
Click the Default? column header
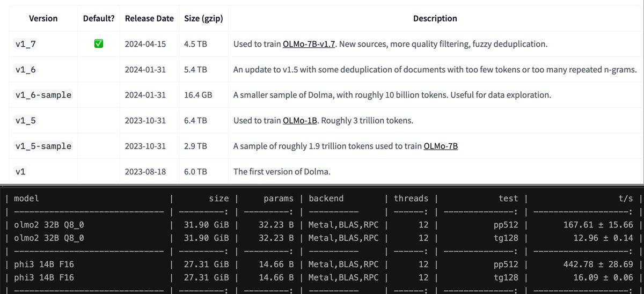(x=99, y=18)
